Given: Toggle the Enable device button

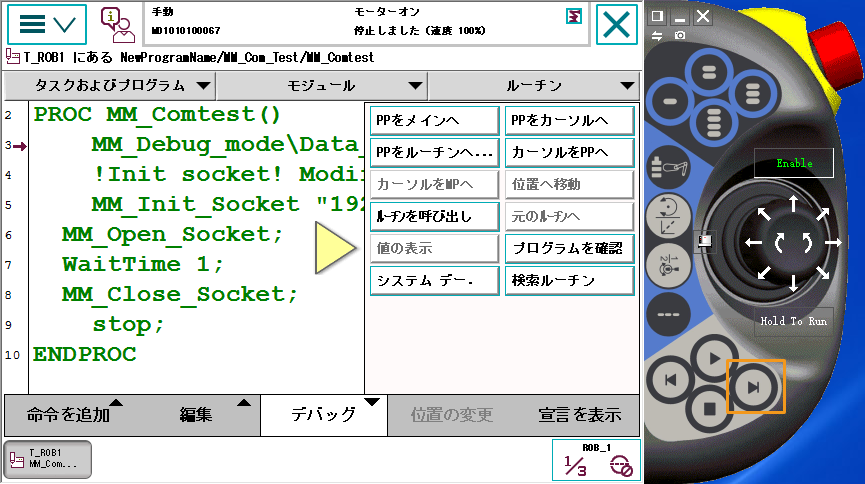Looking at the screenshot, I should (794, 163).
